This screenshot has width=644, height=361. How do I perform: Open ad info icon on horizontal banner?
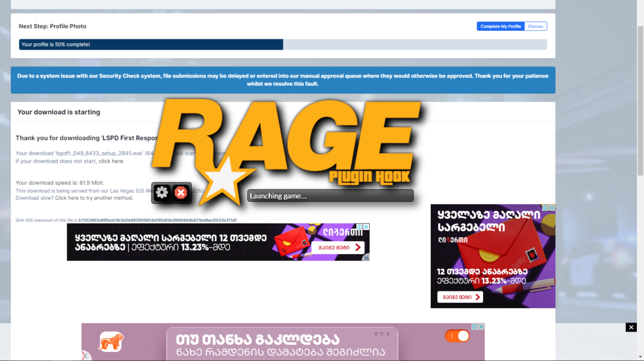[359, 226]
